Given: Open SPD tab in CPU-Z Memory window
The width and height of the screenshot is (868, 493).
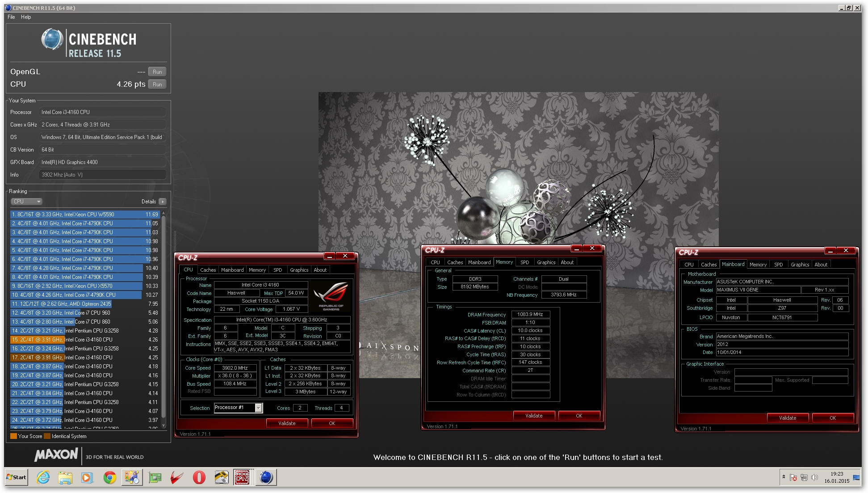Looking at the screenshot, I should [524, 262].
